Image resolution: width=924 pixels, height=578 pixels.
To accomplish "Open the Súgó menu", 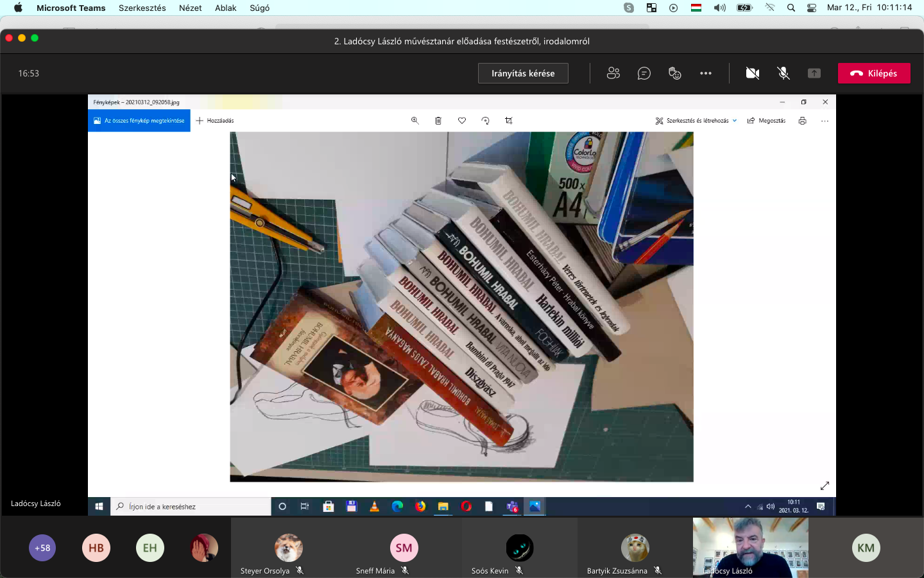I will 260,8.
